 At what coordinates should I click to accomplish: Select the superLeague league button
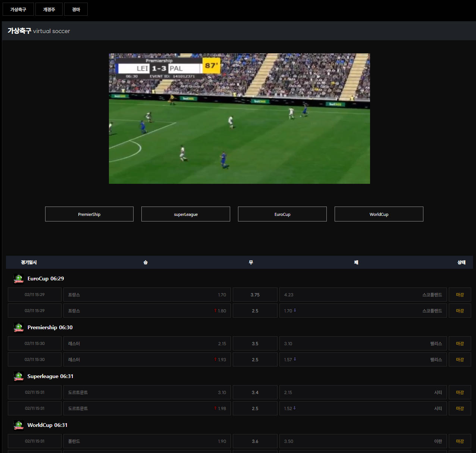coord(186,214)
